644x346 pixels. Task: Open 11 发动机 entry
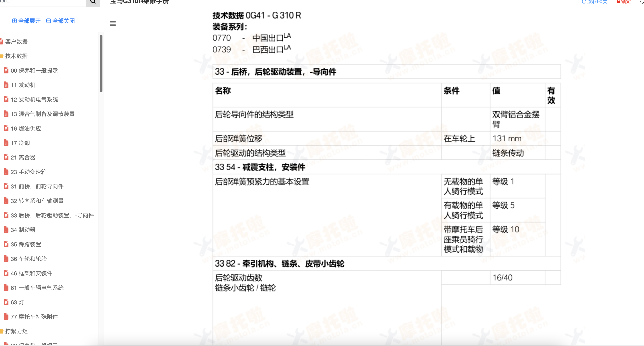pos(23,85)
